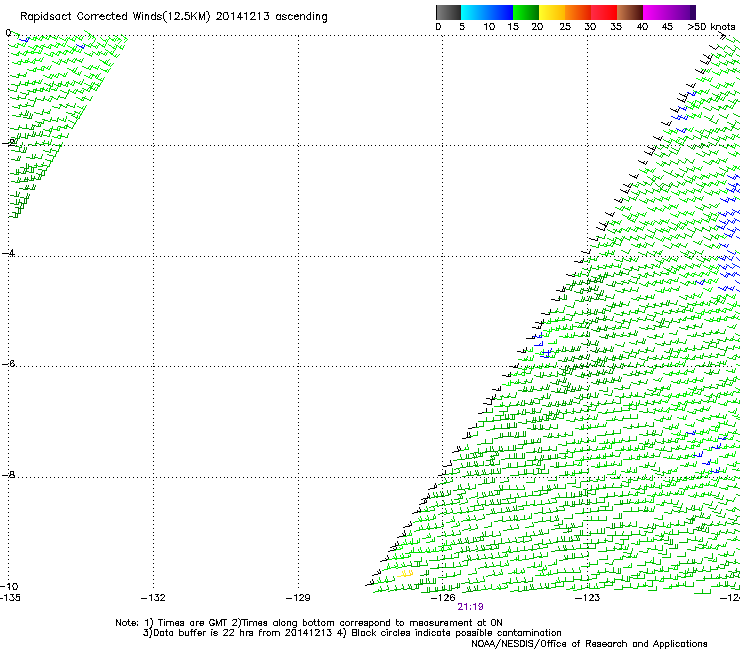This screenshot has height=650, width=740.
Task: Click the date '20141213' in the title
Action: pos(243,16)
